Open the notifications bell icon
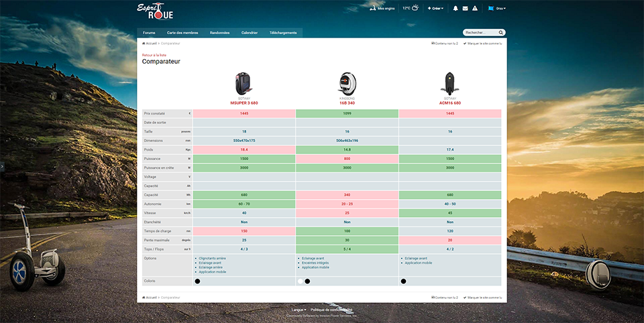 (x=455, y=8)
